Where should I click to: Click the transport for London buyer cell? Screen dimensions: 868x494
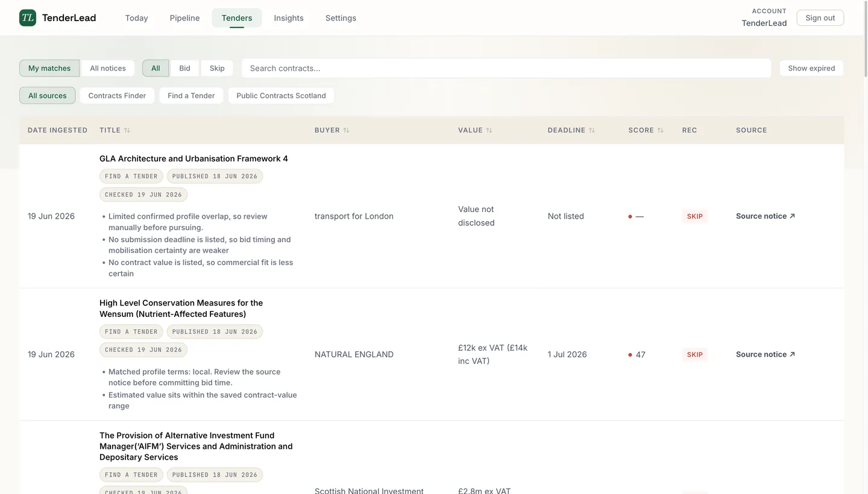(354, 216)
